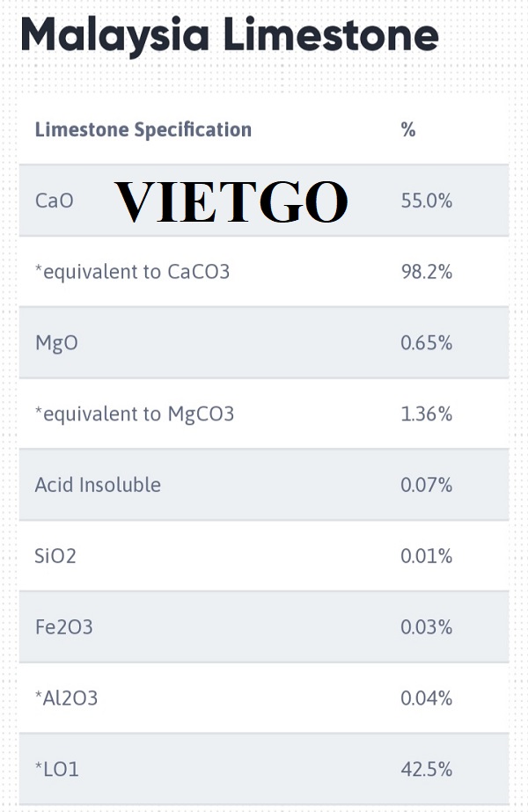The width and height of the screenshot is (528, 812).
Task: Click the equivalent to MgCO3 label
Action: click(x=135, y=414)
